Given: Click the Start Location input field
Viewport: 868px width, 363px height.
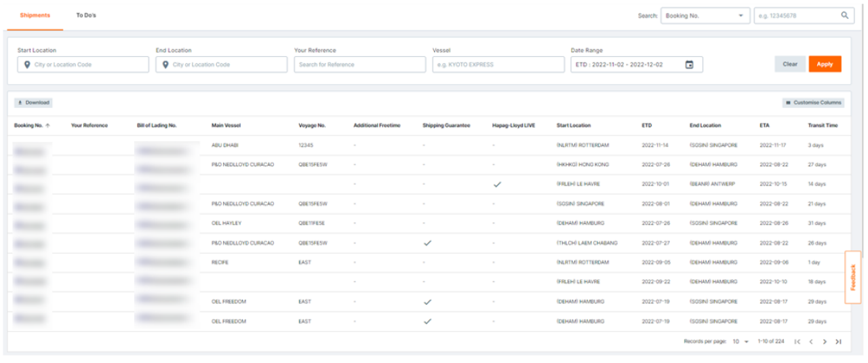Looking at the screenshot, I should tap(83, 64).
